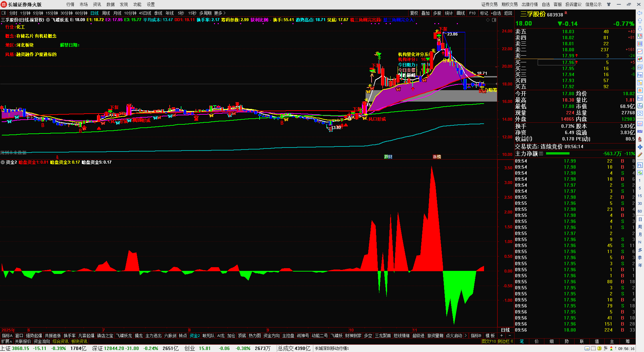This screenshot has height=352, width=644.
Task: Click the 证券交易 button
Action: (490, 4)
